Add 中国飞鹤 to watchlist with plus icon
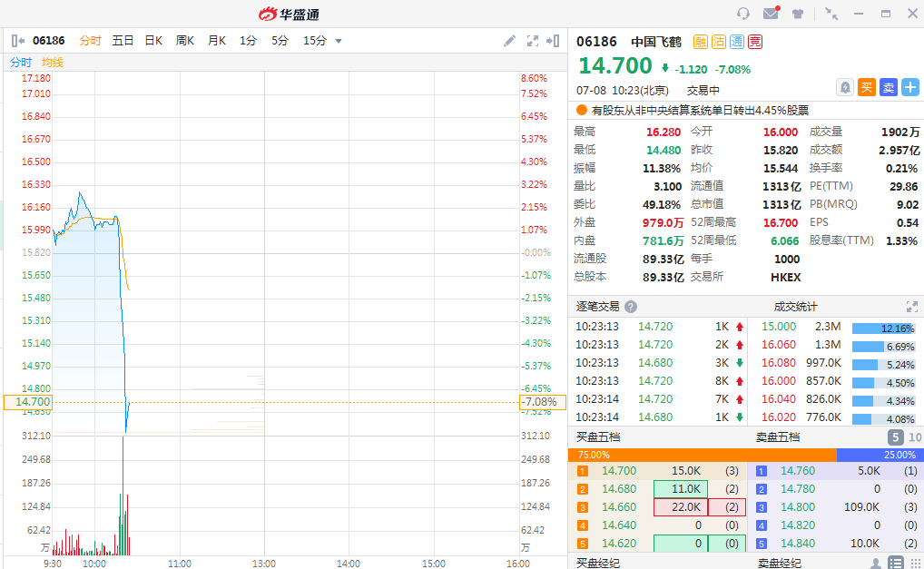Image resolution: width=924 pixels, height=569 pixels. (x=910, y=87)
